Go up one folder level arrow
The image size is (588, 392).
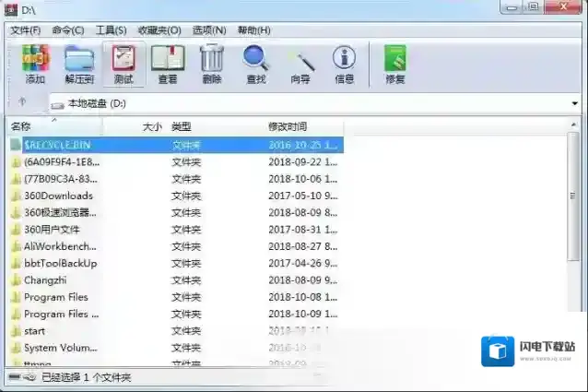click(x=22, y=101)
